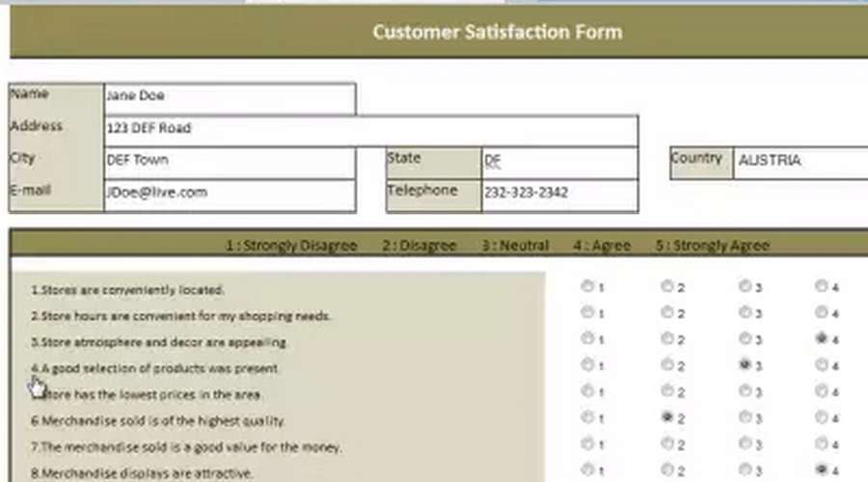The height and width of the screenshot is (482, 868).
Task: Click selected rating 3 for question 4 product selection
Action: (746, 364)
